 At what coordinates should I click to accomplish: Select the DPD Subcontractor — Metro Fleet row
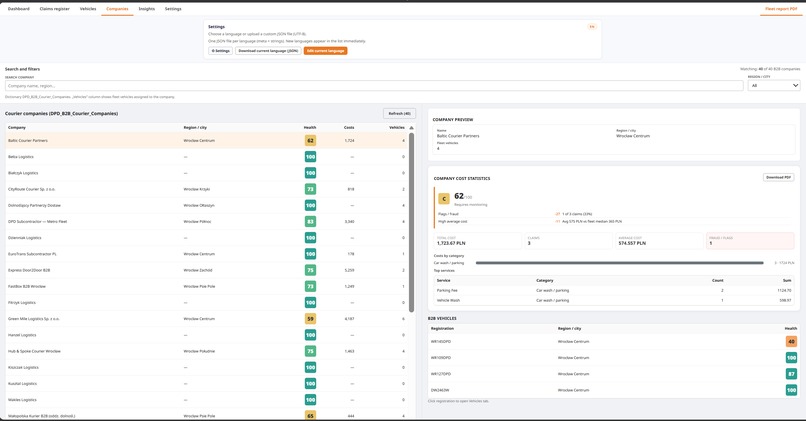coord(207,222)
